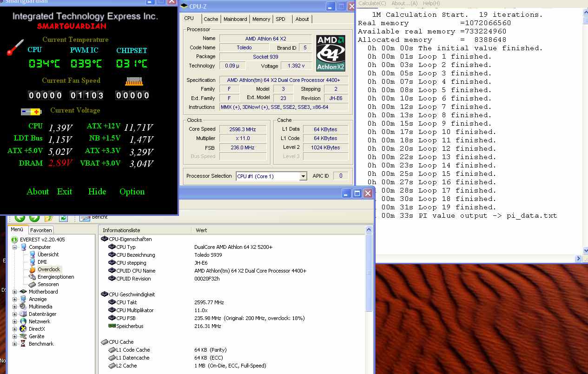Screen dimensions: 588x374
Task: Click the Anzeige monitor icon in EVEREST
Action: tap(23, 299)
